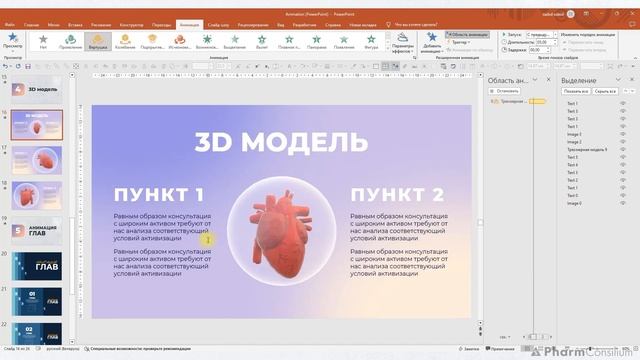Select slide 17 thumbnail
640x360 pixels.
click(37, 160)
